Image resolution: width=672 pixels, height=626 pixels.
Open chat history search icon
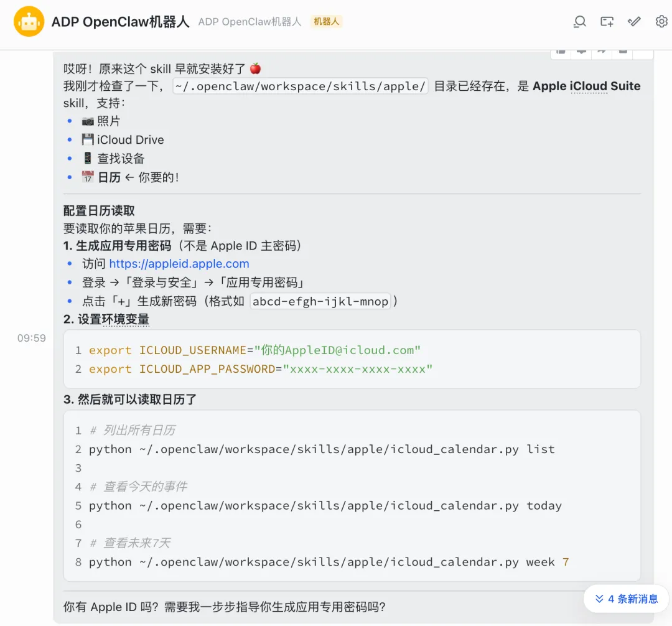[579, 21]
